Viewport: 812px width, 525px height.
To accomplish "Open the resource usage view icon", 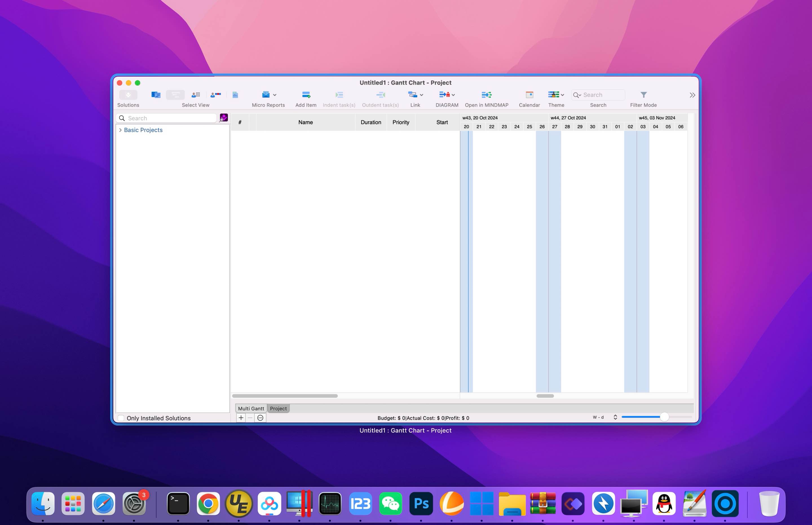I will point(216,95).
